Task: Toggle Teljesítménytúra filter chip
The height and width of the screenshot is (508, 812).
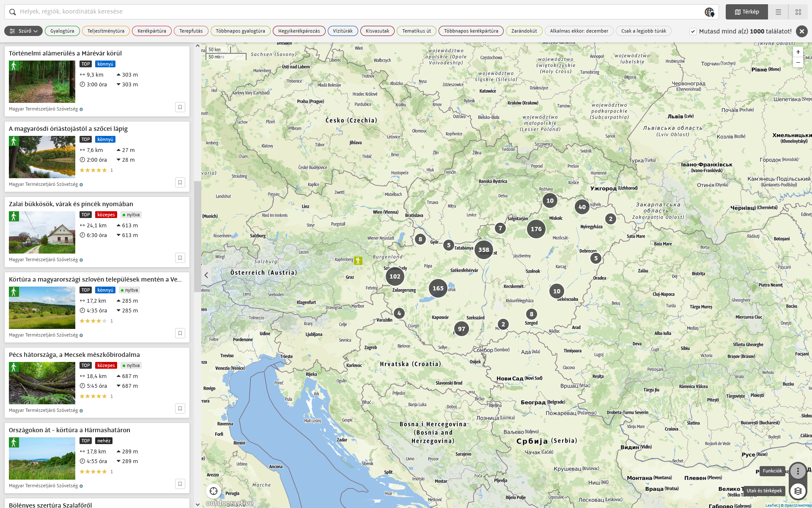Action: point(106,31)
